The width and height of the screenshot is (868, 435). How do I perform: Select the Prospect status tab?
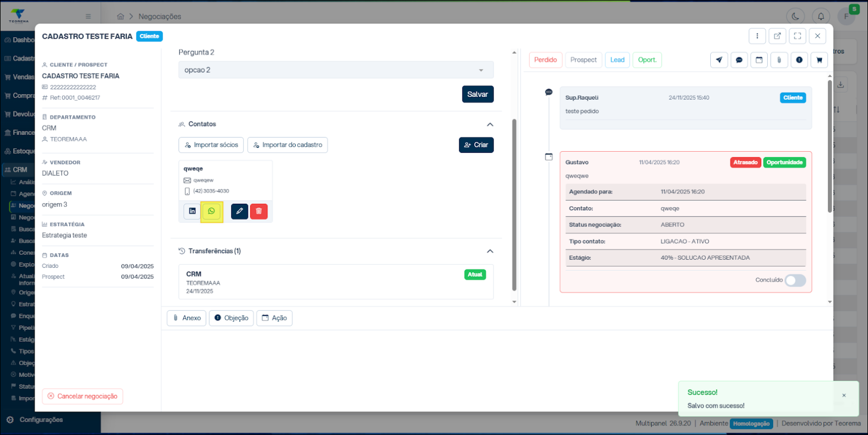(583, 60)
